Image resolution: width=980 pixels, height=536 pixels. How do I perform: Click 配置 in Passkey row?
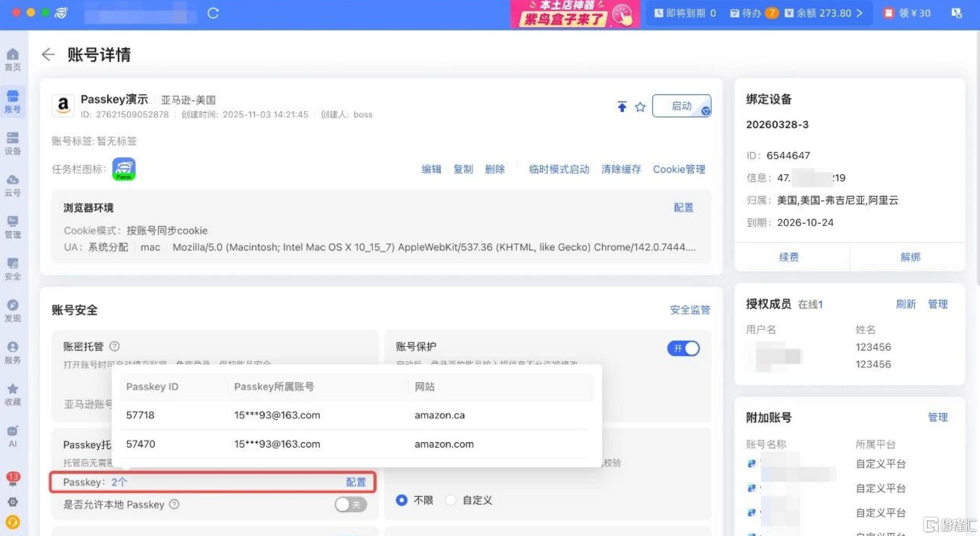click(356, 482)
